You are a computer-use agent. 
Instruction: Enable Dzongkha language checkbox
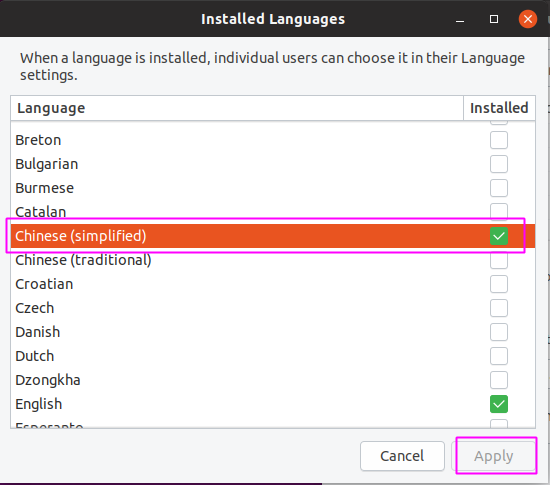498,380
